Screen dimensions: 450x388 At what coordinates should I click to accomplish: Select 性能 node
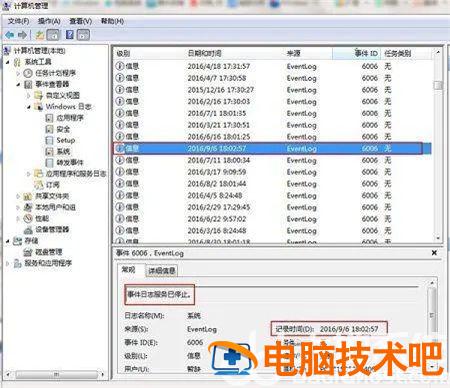pos(42,218)
